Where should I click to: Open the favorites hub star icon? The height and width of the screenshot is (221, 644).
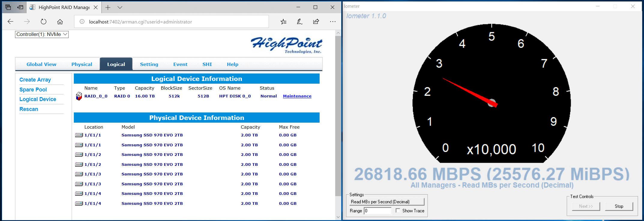point(283,22)
